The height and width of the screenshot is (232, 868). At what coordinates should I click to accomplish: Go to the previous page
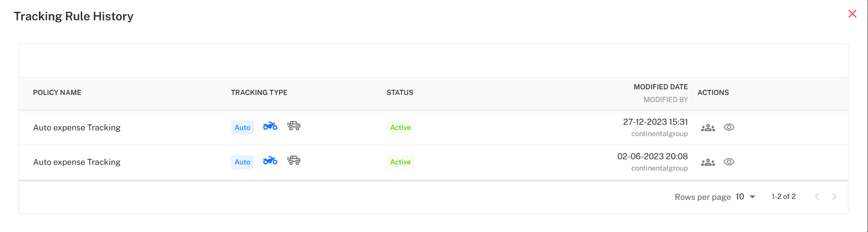click(x=817, y=197)
